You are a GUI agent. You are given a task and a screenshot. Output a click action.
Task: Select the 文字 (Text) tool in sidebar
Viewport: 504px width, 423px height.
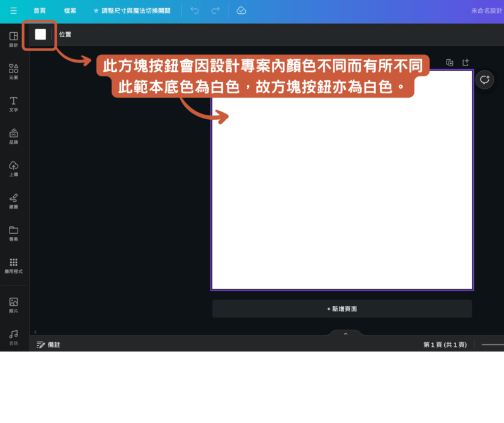[13, 103]
